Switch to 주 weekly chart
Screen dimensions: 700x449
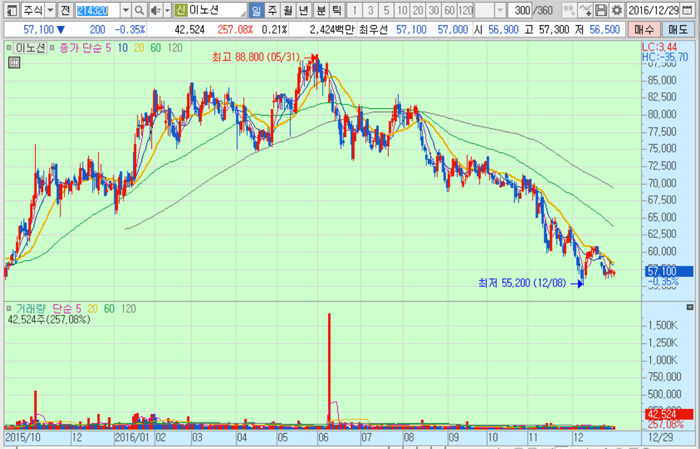coord(272,9)
